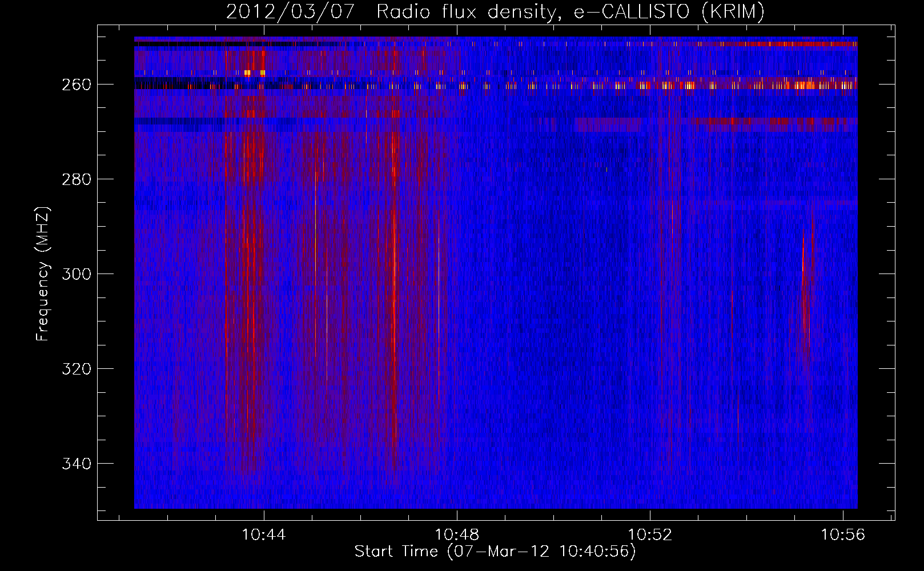Click the "Frequency (MHZ)" axis label
Viewport: 924px width, 571px height.
click(x=43, y=274)
